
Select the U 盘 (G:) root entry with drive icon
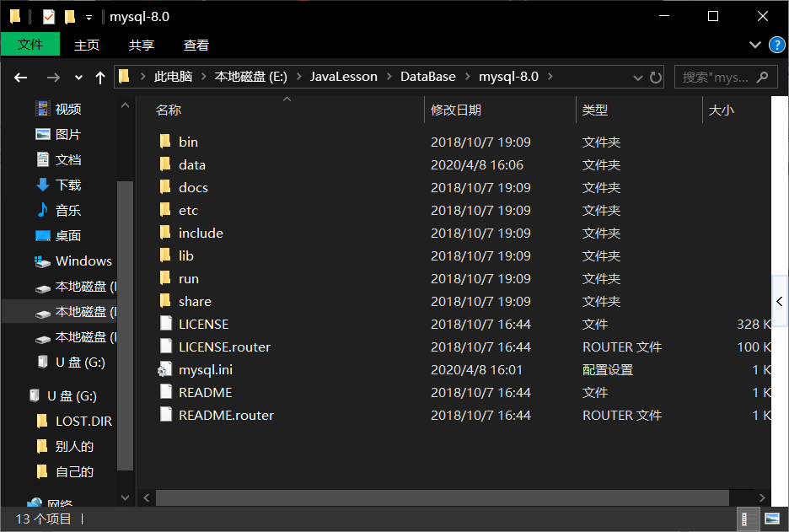(62, 395)
